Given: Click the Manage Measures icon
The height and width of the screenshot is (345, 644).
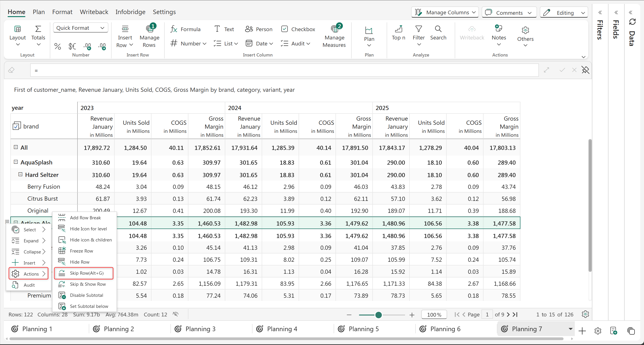Looking at the screenshot, I should pyautogui.click(x=334, y=30).
